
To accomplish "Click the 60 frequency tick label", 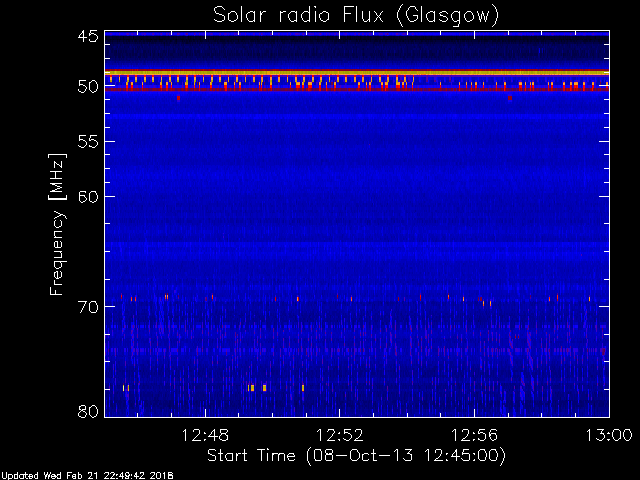I will click(88, 197).
